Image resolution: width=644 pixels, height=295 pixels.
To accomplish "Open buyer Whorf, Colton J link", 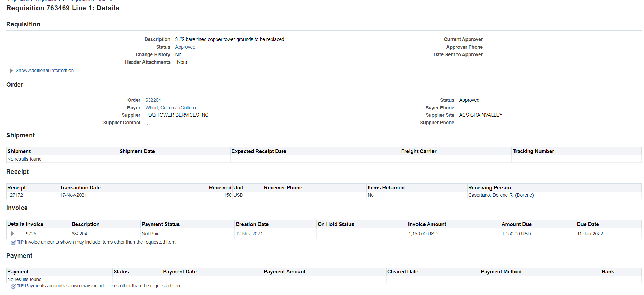I will [x=170, y=108].
